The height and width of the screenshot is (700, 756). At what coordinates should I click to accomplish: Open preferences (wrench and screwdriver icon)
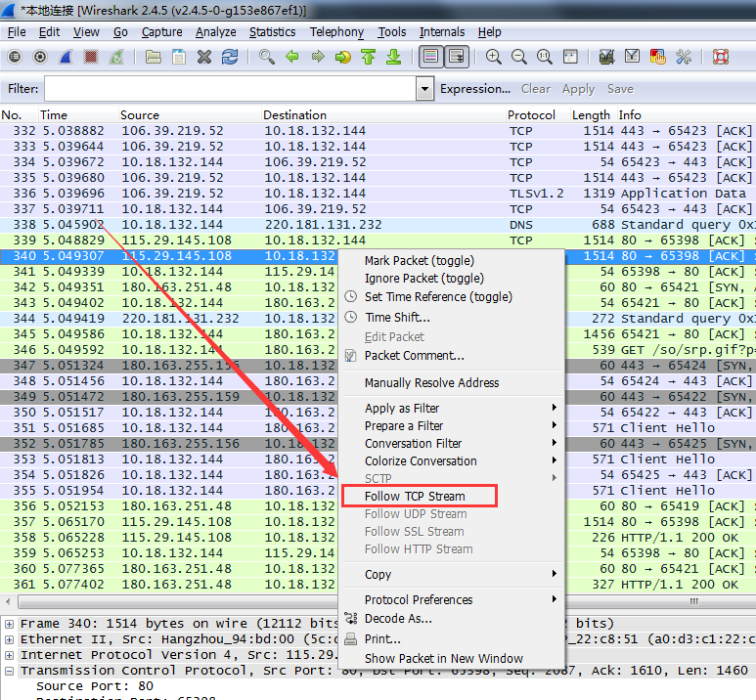tap(684, 57)
